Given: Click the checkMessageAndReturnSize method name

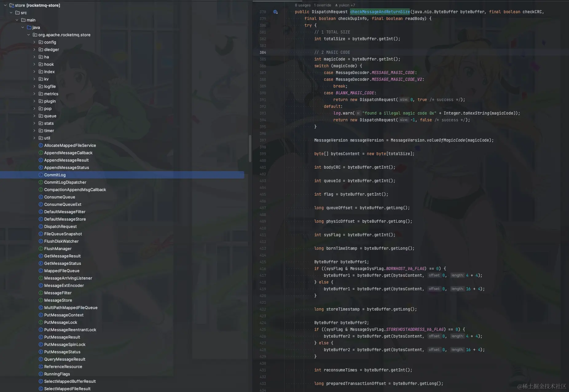Looking at the screenshot, I should tap(380, 12).
